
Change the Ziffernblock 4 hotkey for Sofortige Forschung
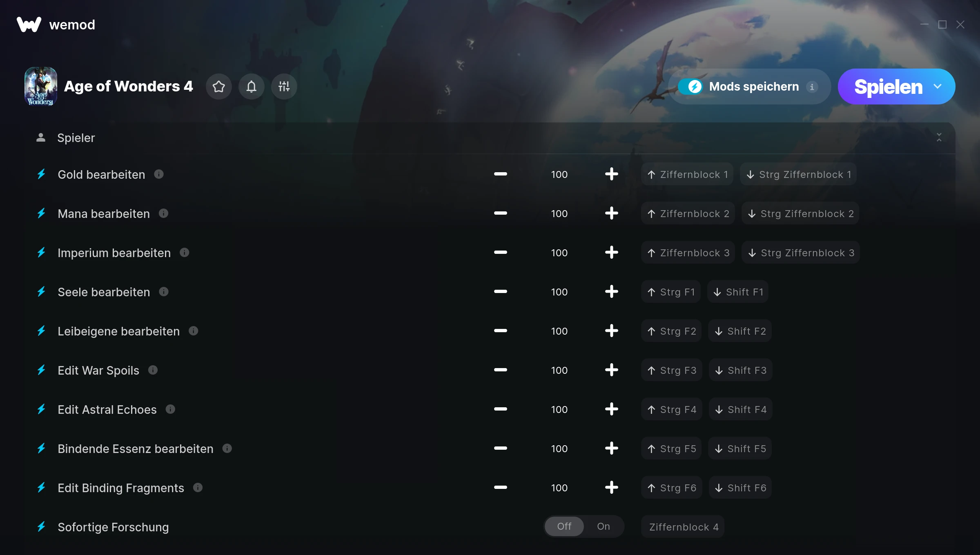click(x=683, y=527)
